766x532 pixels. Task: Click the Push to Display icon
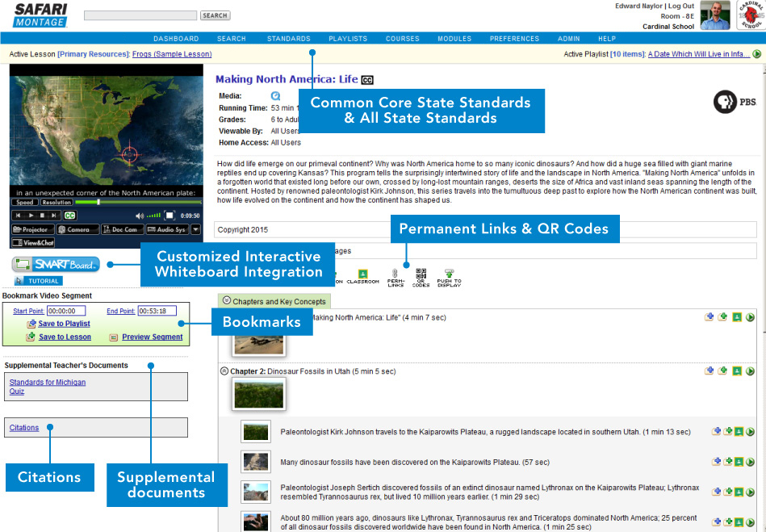[449, 278]
